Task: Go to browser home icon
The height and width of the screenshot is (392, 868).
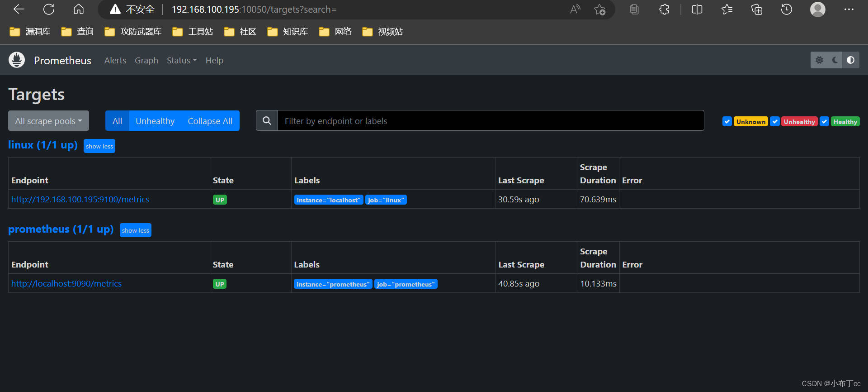Action: coord(79,9)
